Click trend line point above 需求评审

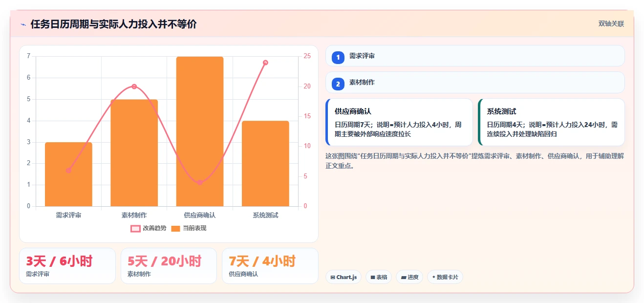pos(68,170)
